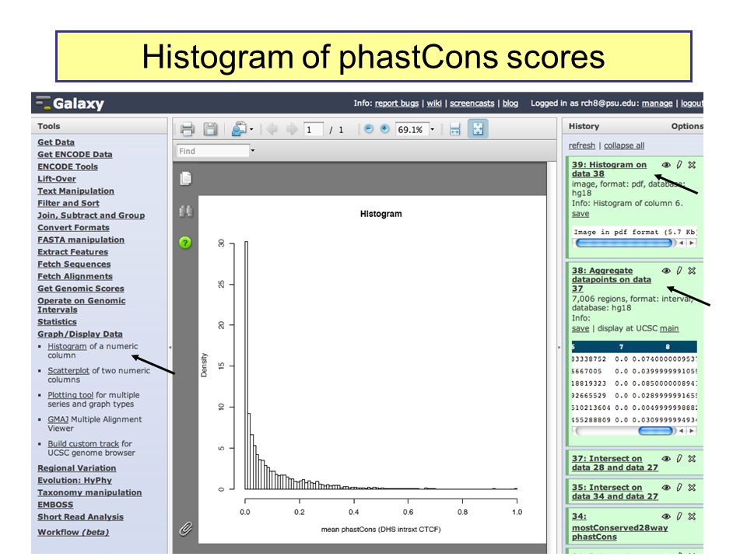Viewport: 747px width, 560px height.
Task: Open the pages panel icon in PDF sidebar
Action: (x=186, y=178)
